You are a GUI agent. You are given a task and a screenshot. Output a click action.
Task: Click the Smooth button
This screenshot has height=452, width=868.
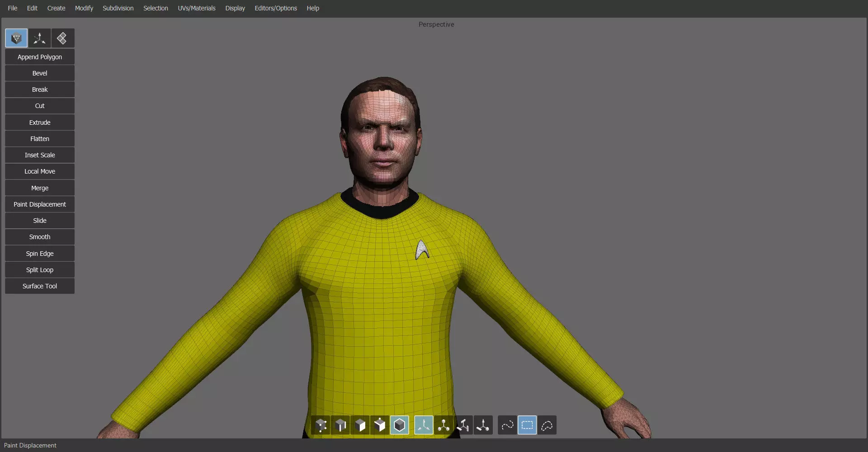(40, 237)
